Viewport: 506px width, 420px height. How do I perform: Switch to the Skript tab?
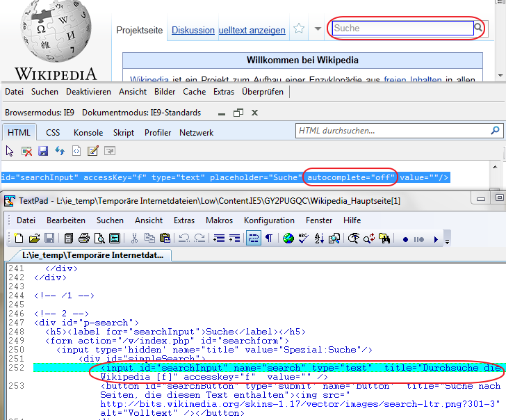point(124,133)
